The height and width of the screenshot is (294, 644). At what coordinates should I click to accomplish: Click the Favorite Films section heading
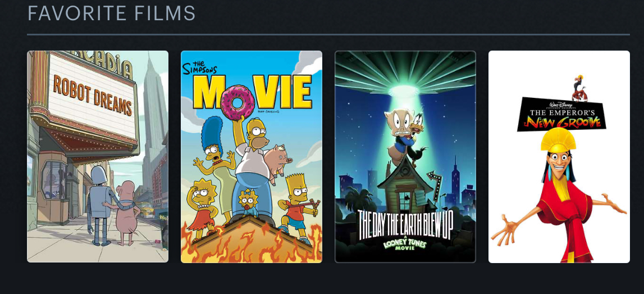click(x=111, y=13)
